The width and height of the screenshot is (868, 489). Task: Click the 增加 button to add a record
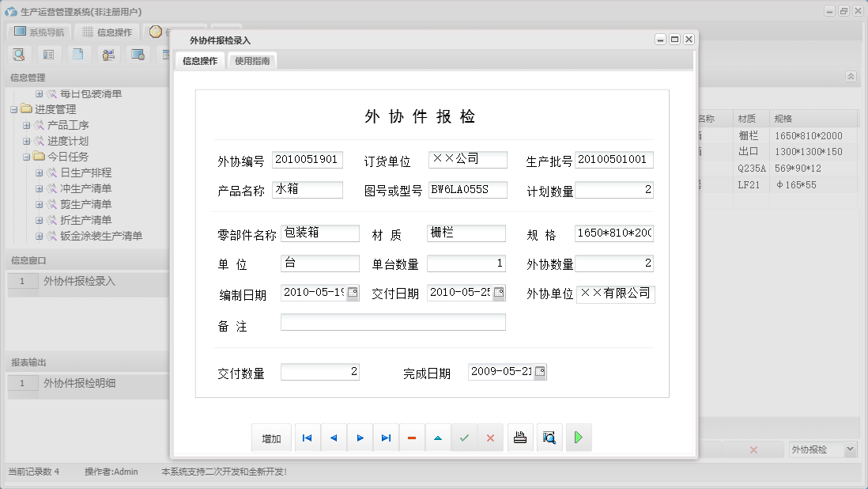point(271,437)
